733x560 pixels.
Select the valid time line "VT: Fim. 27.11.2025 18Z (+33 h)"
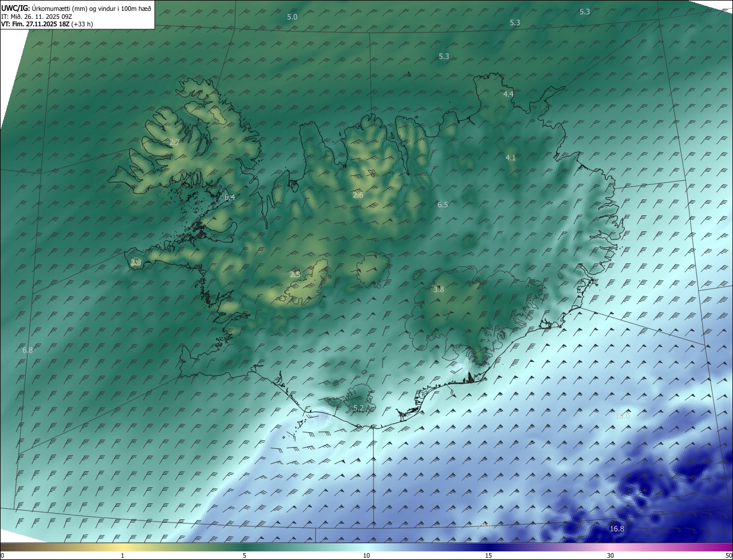click(x=47, y=24)
